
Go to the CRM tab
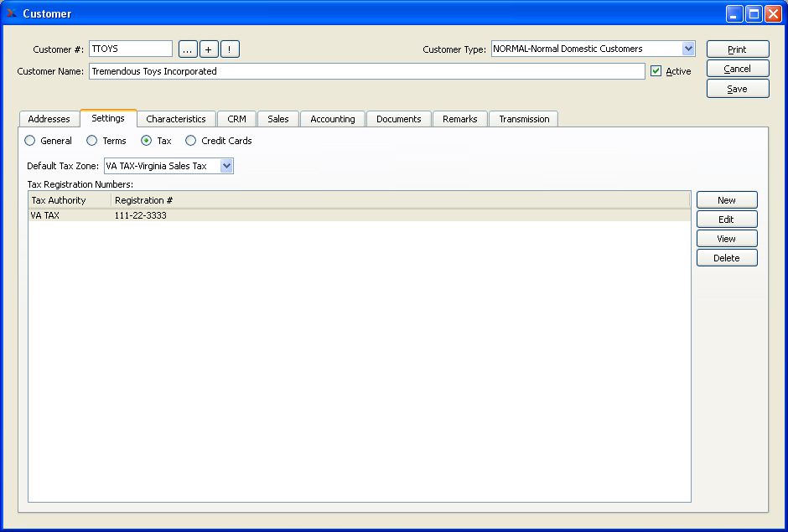tap(236, 119)
